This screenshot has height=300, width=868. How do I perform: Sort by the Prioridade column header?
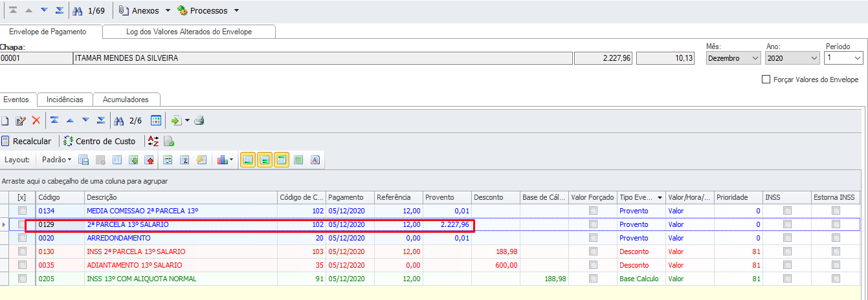coord(738,197)
